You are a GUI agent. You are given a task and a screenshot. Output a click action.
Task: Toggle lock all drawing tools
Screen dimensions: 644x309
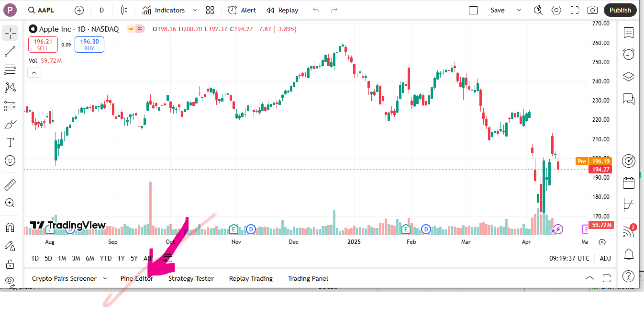click(10, 263)
